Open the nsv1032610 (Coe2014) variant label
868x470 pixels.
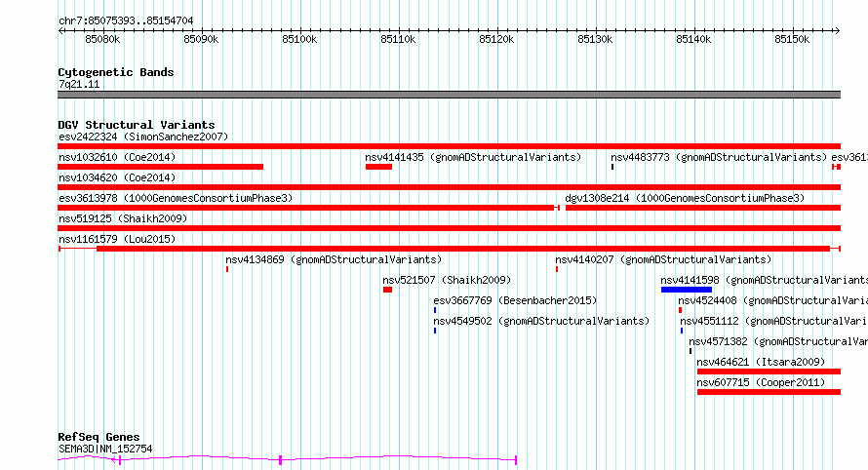pyautogui.click(x=117, y=157)
